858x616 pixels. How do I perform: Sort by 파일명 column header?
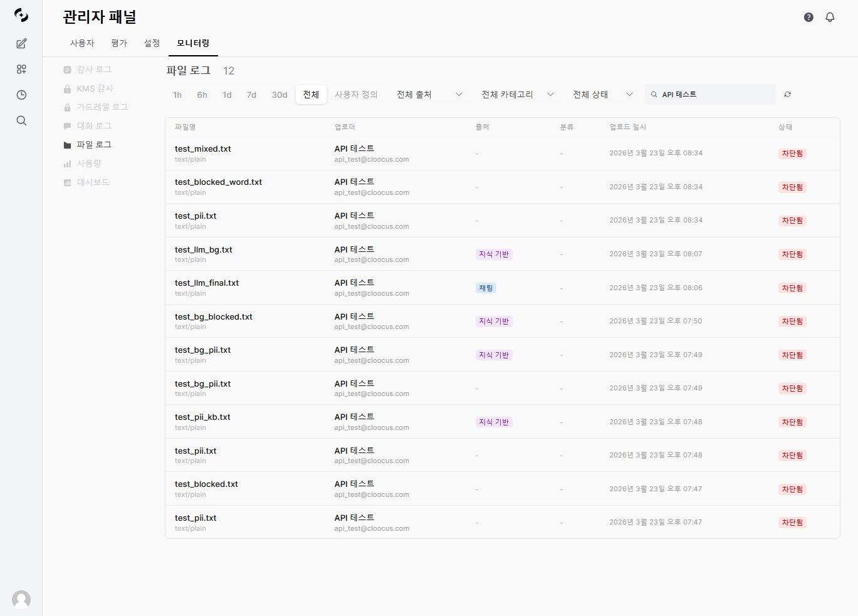(x=186, y=127)
